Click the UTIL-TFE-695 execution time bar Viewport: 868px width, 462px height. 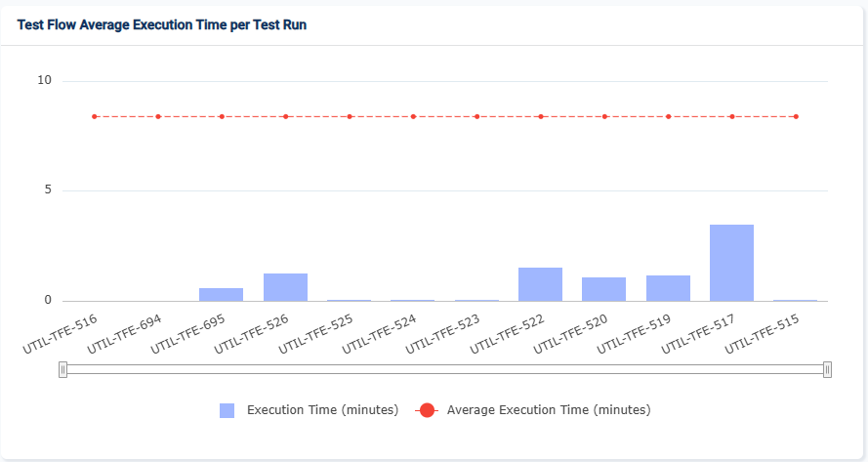pos(222,294)
